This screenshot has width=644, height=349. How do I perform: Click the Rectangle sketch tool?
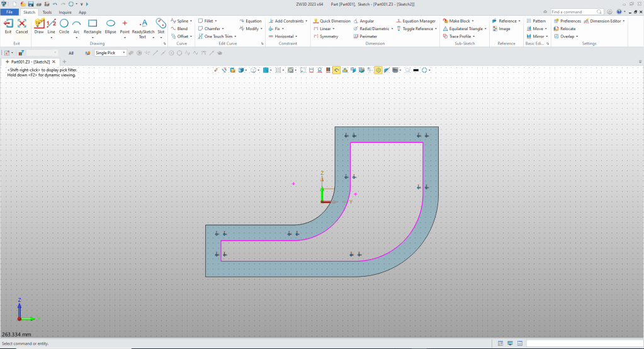point(93,25)
